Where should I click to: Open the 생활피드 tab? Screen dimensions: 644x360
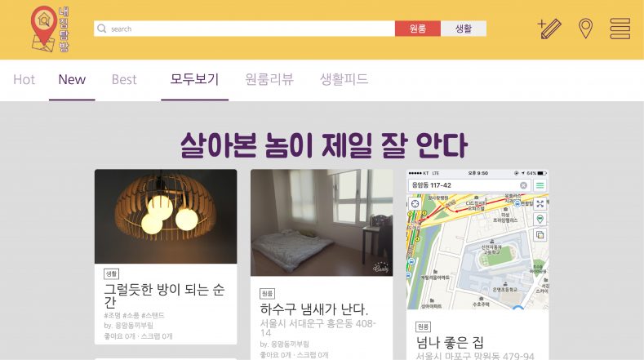344,79
